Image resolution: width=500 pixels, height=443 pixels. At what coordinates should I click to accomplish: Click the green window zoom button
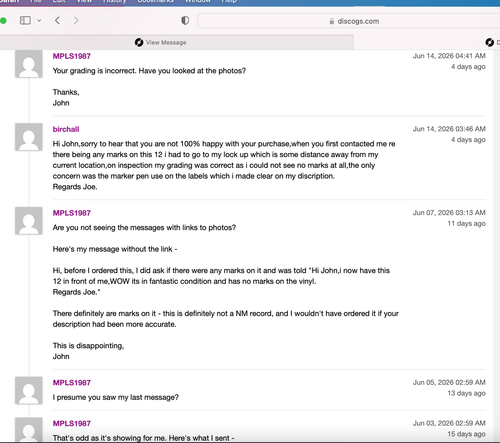[x=3, y=21]
